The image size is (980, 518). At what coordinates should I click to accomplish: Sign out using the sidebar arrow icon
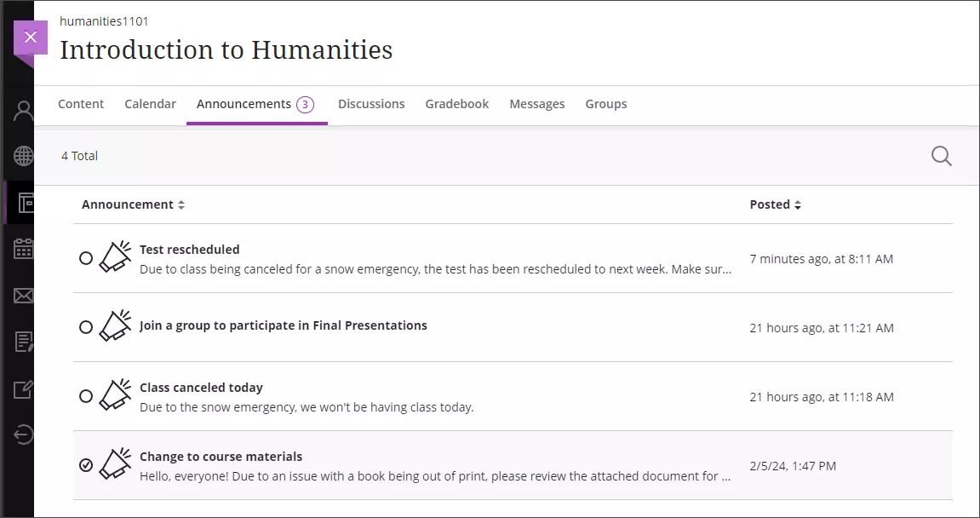coord(21,435)
